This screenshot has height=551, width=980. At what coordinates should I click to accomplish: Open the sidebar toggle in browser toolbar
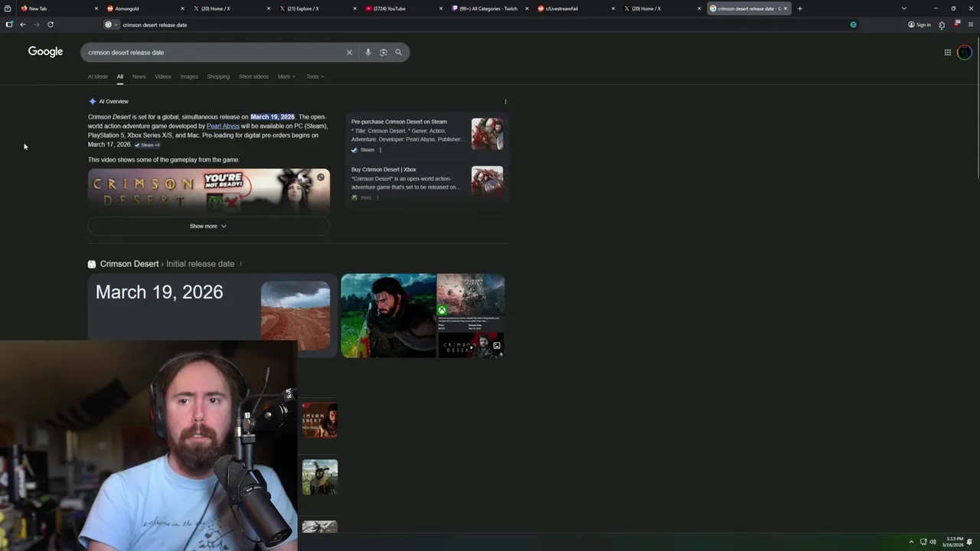point(9,24)
